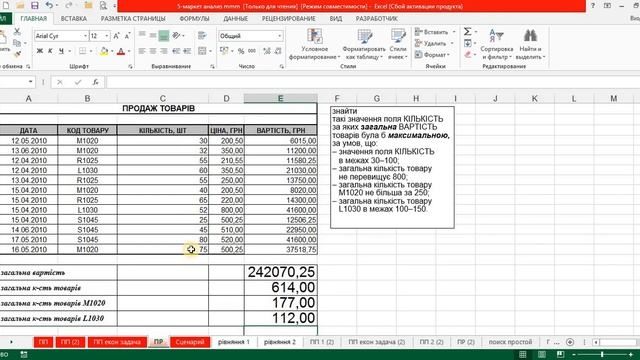Toggle Underline (Ч) formatting
This screenshot has height=360, width=640.
[61, 51]
